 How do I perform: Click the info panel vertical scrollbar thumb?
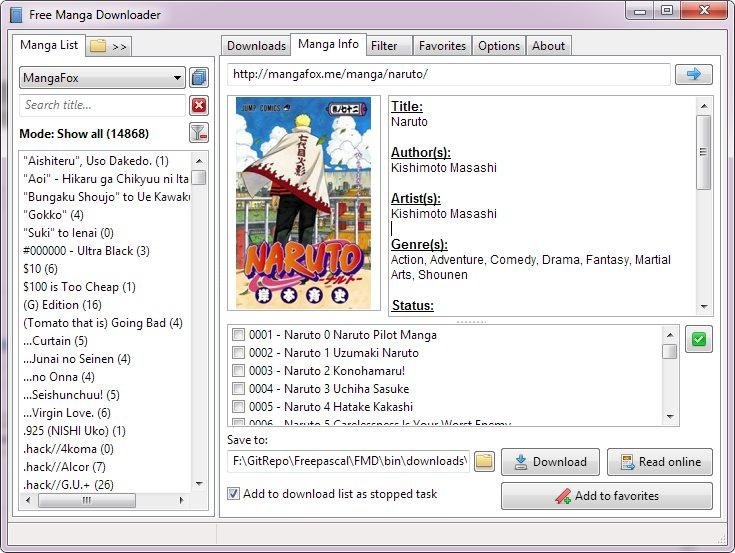point(704,152)
